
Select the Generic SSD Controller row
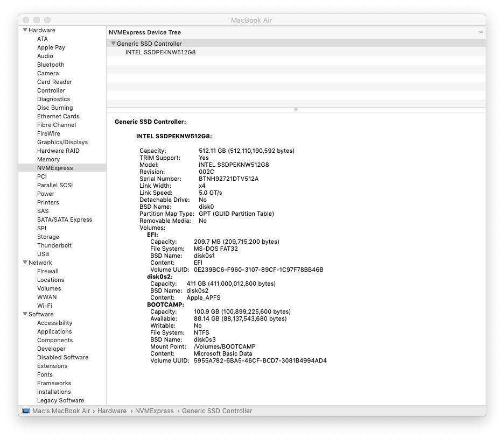296,44
